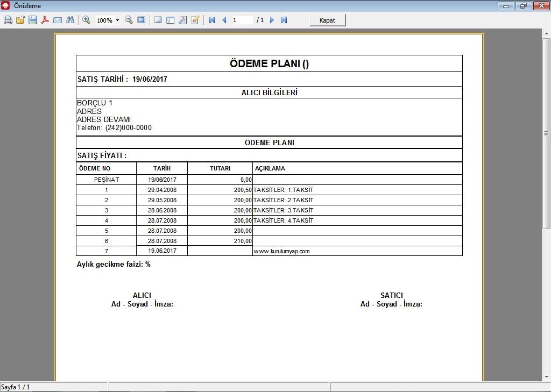Send report by email envelope icon
This screenshot has width=551, height=392.
coord(58,20)
